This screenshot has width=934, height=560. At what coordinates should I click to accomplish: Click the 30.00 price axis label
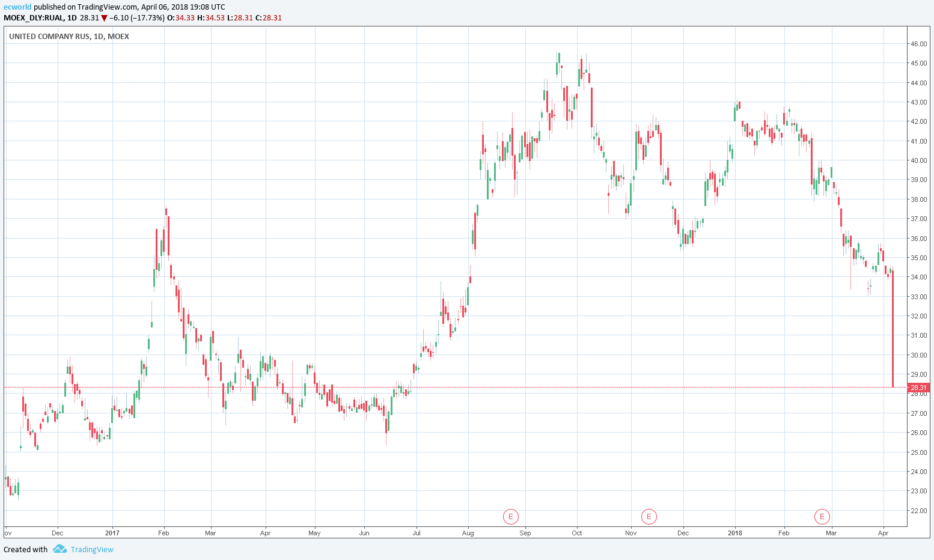click(918, 355)
